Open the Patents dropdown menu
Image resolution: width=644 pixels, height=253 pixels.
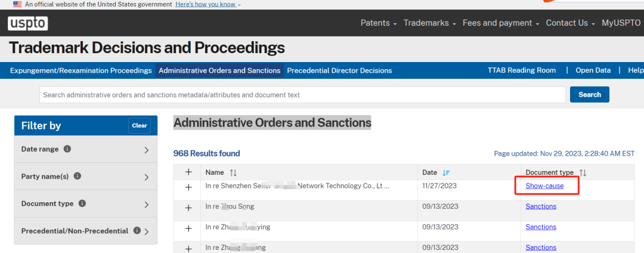click(379, 23)
